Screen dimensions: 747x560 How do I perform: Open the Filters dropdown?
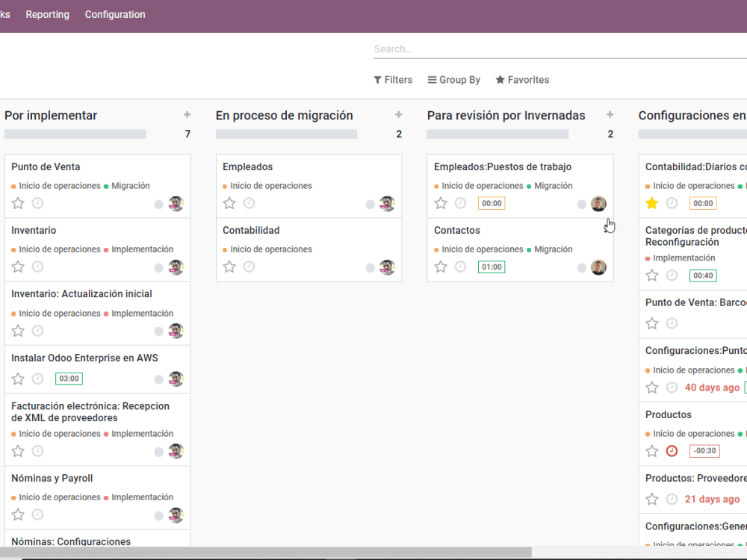393,80
